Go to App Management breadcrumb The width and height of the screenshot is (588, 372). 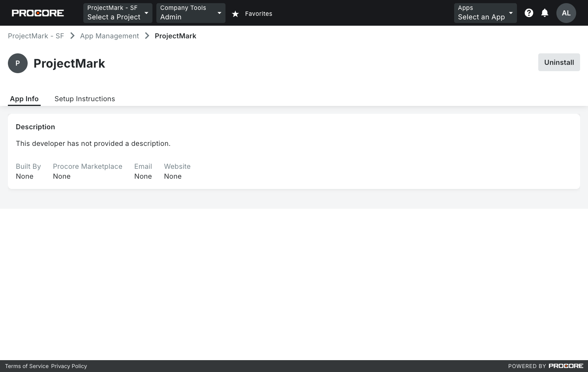109,36
